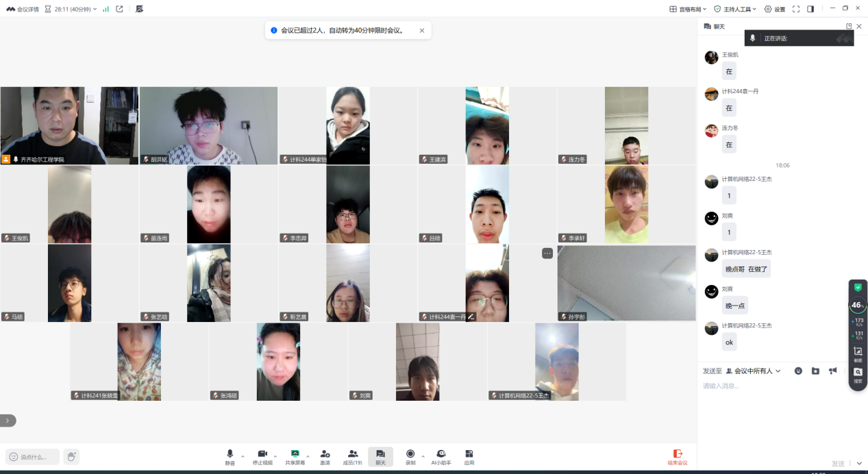Viewport: 868px width, 474px height.
Task: Click the 结束会议 end meeting button
Action: tap(677, 457)
